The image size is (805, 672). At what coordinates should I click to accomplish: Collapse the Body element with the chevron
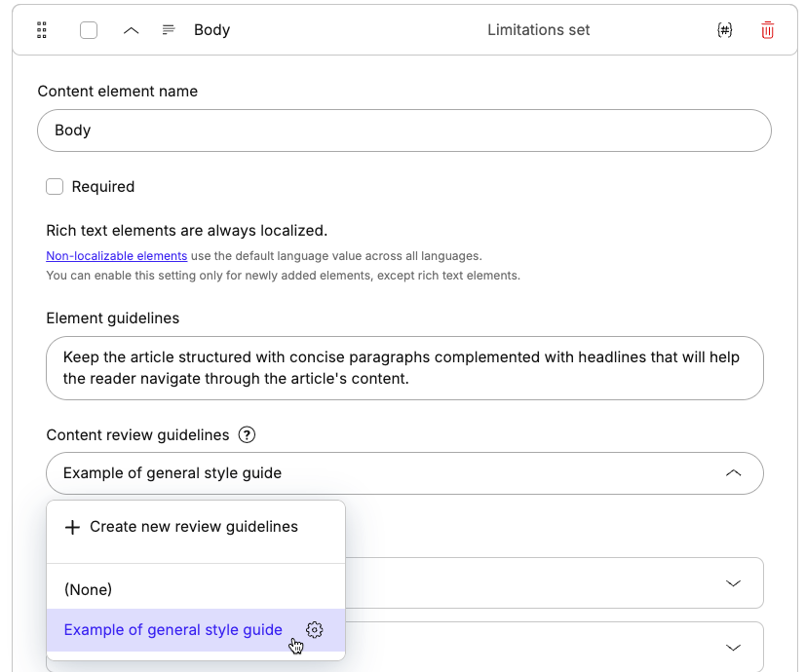coord(131,30)
